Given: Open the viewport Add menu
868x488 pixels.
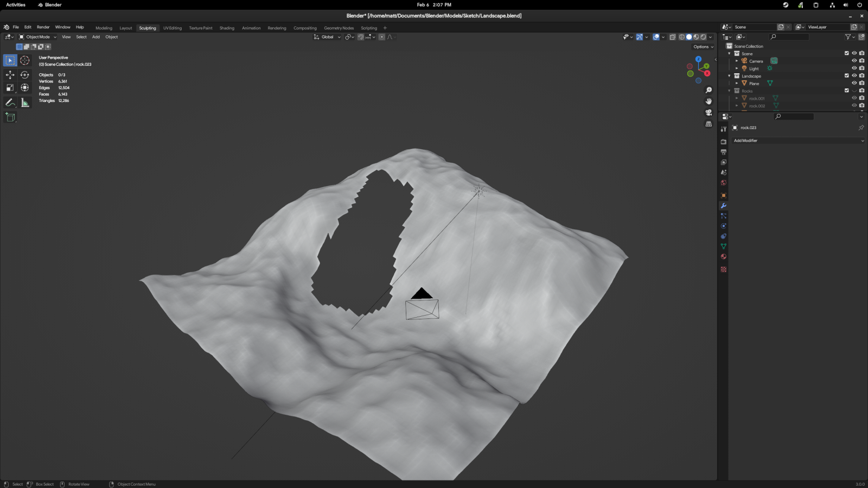Looking at the screenshot, I should point(96,37).
